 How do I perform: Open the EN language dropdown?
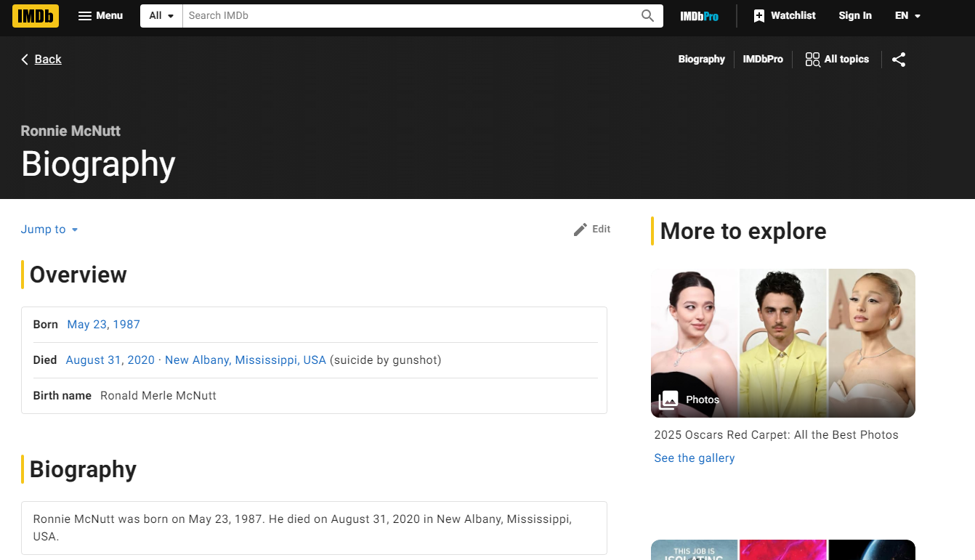tap(907, 16)
